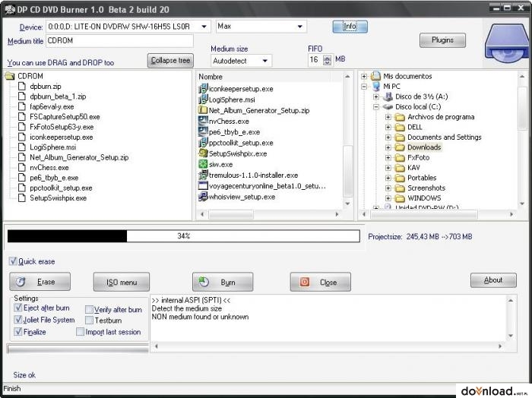This screenshot has width=532, height=398.
Task: Expand the Mis documentos tree node
Action: tap(364, 76)
